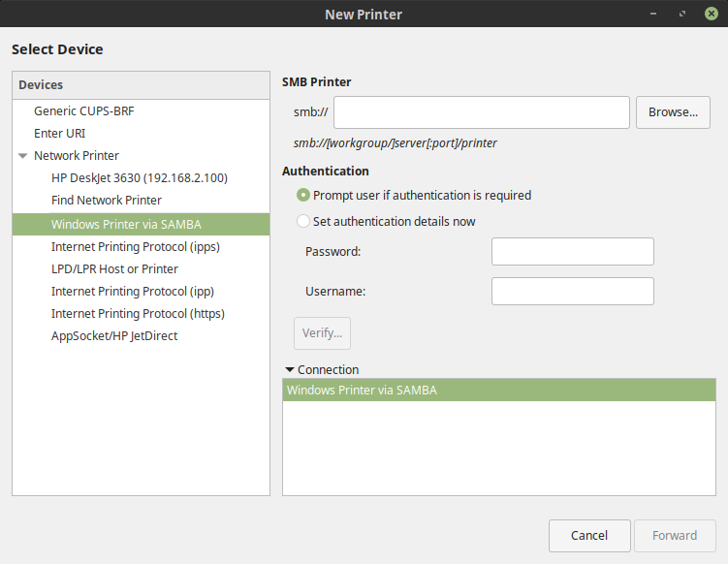The image size is (728, 564).
Task: Focus the Password text field
Action: (x=572, y=252)
